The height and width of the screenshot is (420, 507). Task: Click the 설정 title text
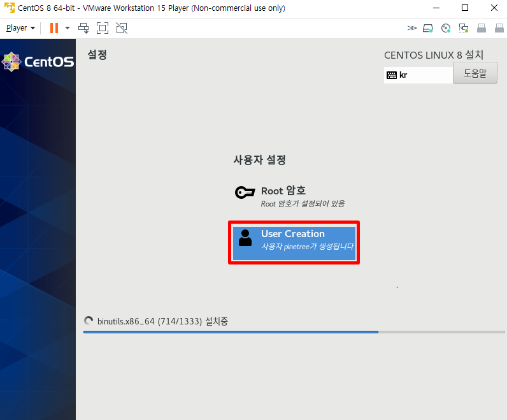click(x=97, y=54)
